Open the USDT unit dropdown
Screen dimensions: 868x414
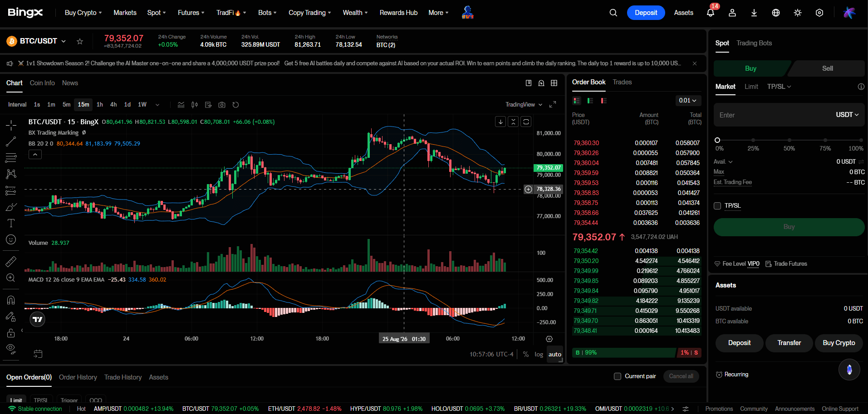[848, 115]
